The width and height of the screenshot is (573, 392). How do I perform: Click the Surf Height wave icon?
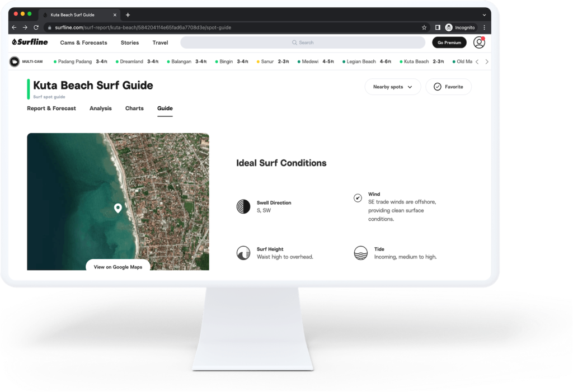click(x=243, y=252)
